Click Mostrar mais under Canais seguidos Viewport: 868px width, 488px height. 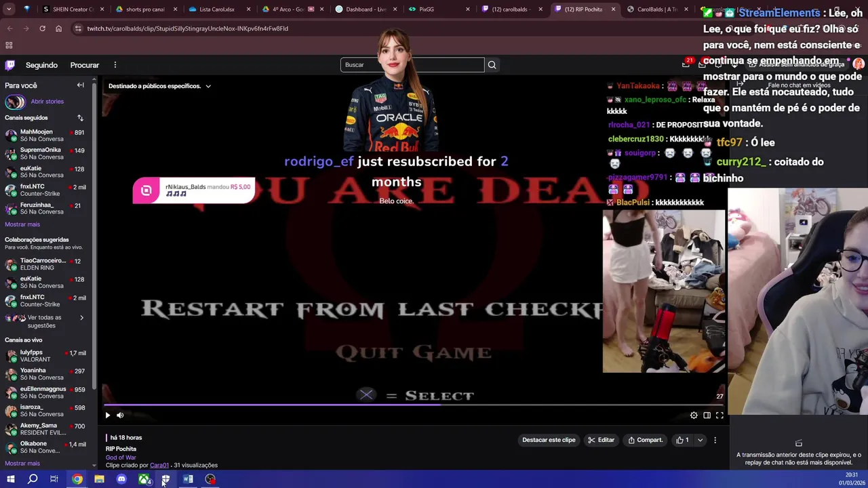click(22, 224)
